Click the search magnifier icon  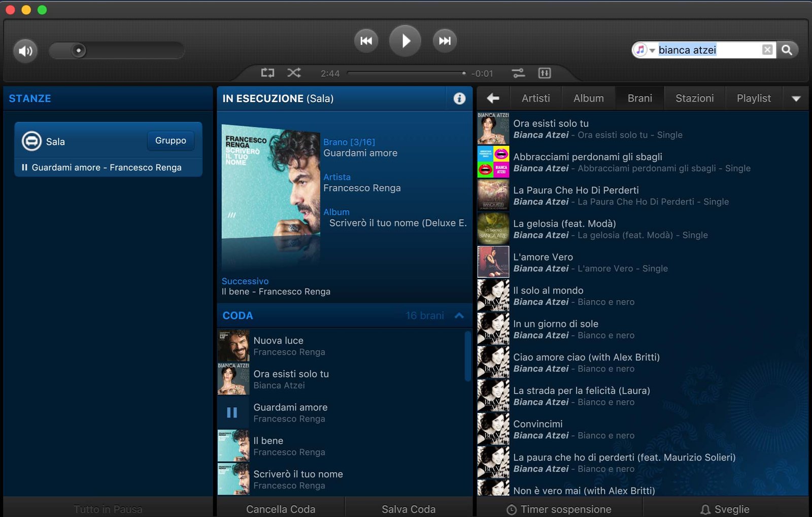pyautogui.click(x=787, y=50)
